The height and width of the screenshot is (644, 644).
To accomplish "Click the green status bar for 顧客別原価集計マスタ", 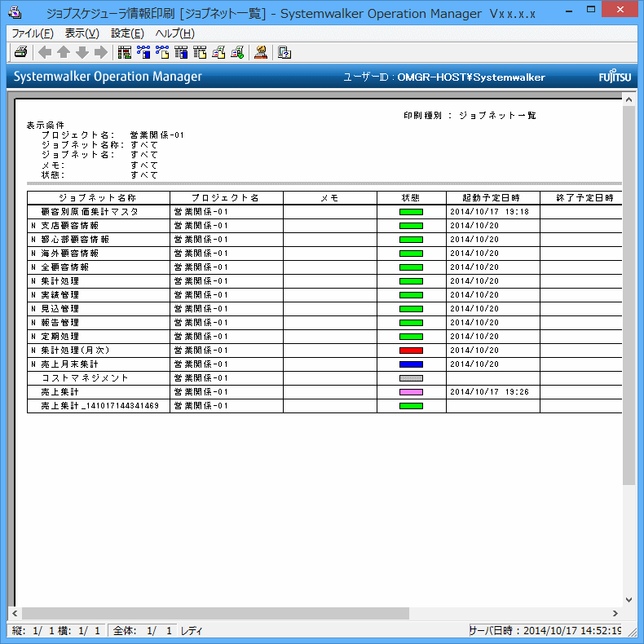I will 411,212.
